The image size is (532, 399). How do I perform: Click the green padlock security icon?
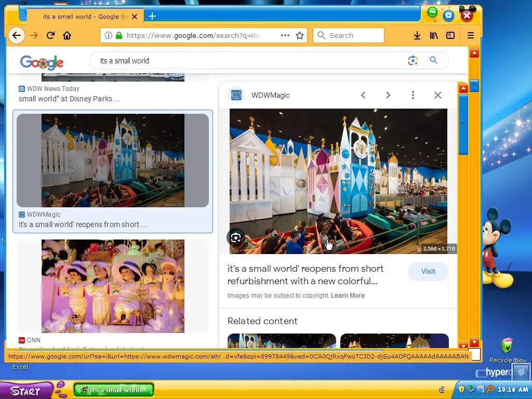pyautogui.click(x=119, y=35)
